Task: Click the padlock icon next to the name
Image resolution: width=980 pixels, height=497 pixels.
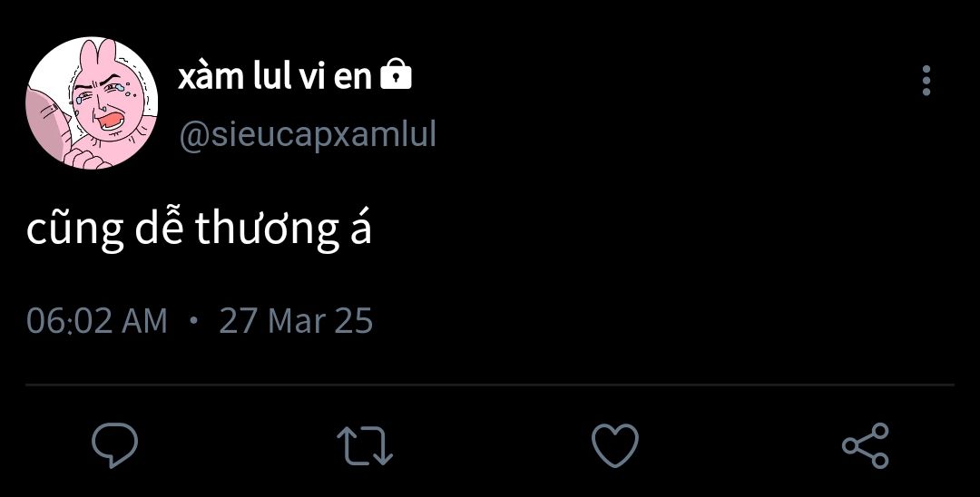Action: tap(397, 74)
